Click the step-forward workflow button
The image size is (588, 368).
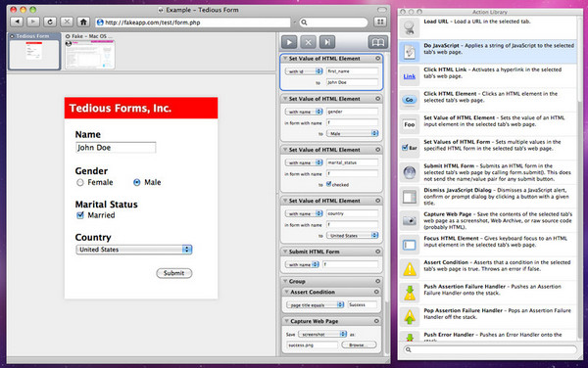[327, 42]
